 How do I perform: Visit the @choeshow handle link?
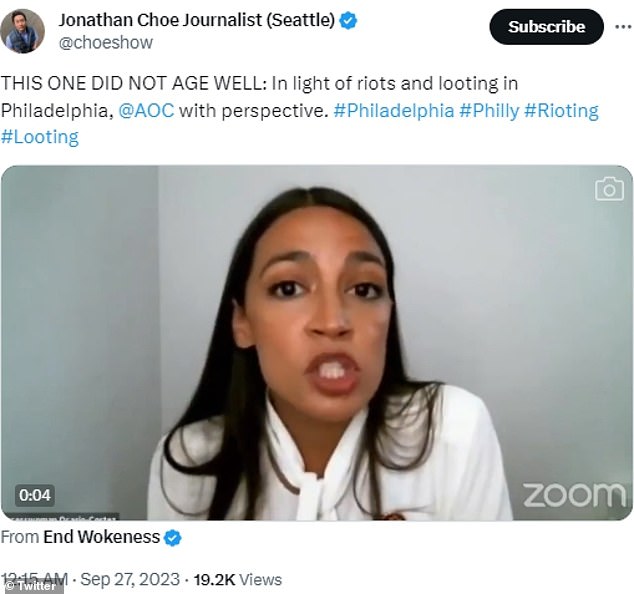click(x=106, y=42)
